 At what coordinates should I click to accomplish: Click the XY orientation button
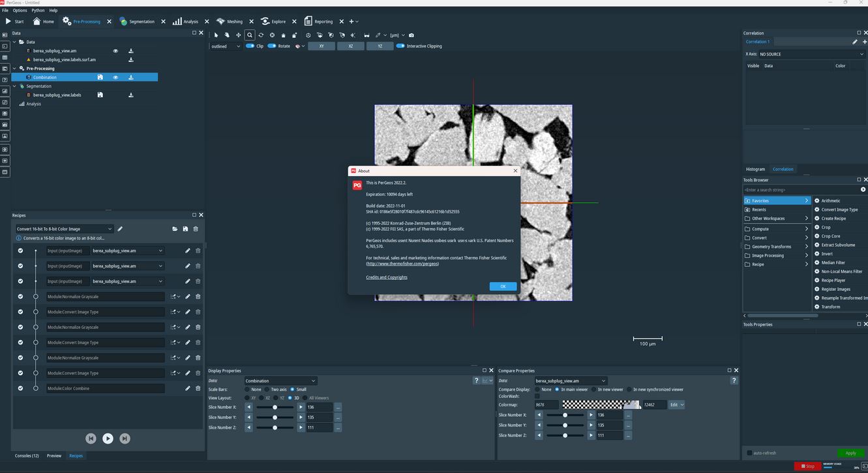pyautogui.click(x=322, y=46)
